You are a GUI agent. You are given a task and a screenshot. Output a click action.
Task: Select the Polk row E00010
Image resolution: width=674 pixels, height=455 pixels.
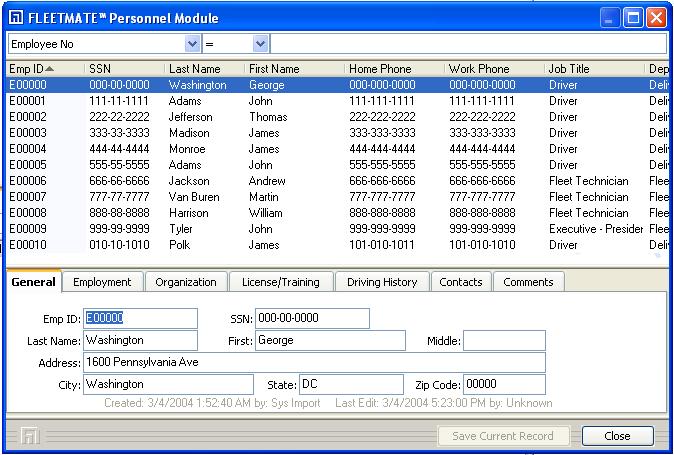coord(337,245)
